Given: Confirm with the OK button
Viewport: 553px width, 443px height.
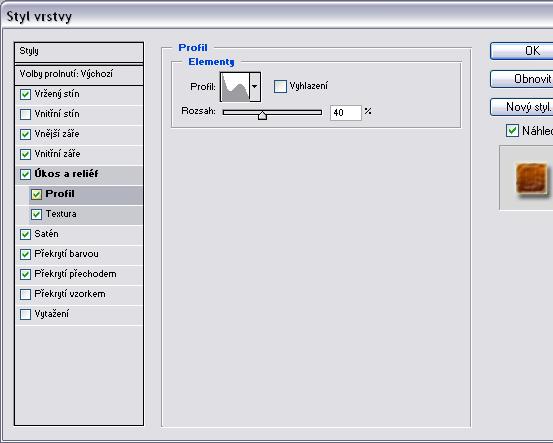Looking at the screenshot, I should (x=522, y=51).
